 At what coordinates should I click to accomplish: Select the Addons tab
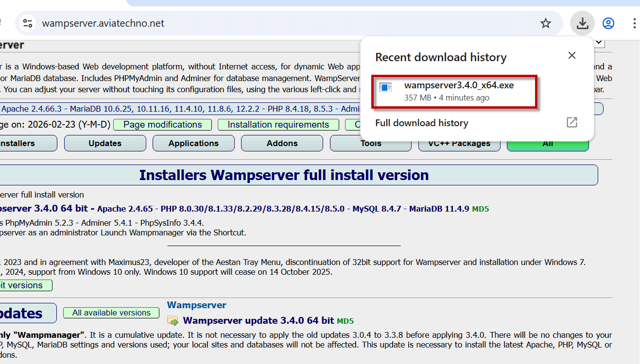point(282,143)
